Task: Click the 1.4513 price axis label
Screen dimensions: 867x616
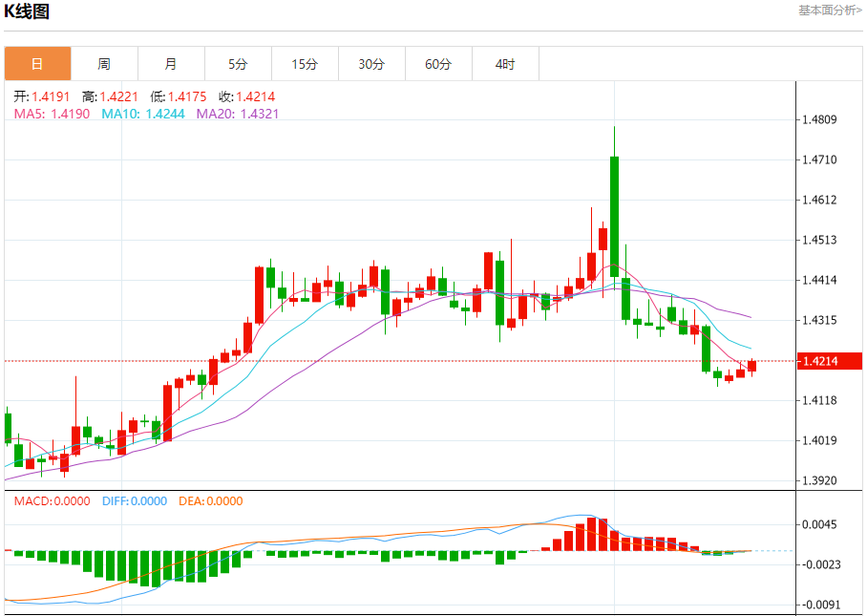Action: pos(820,240)
